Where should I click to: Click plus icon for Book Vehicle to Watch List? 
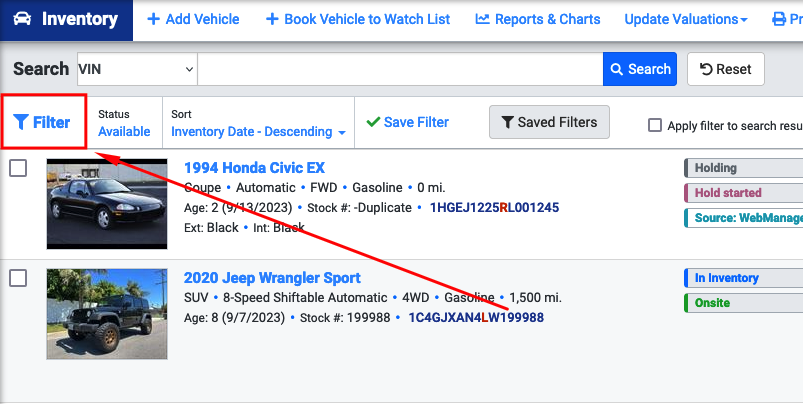tap(272, 19)
